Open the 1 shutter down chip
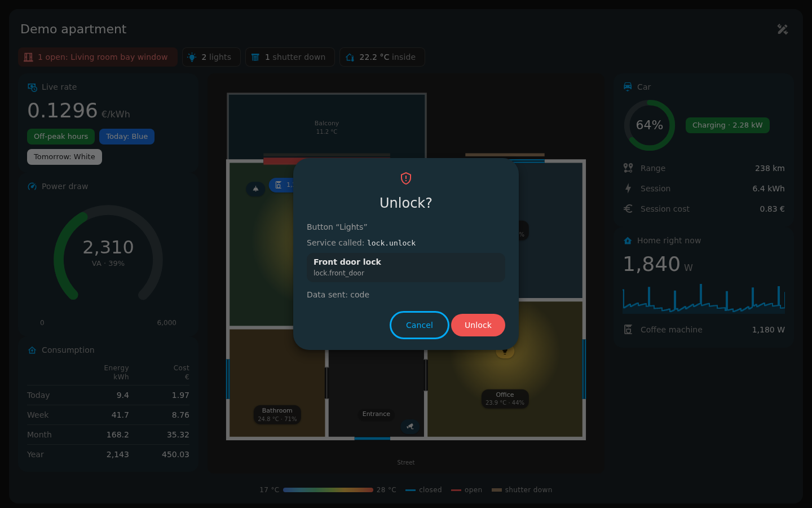 (290, 57)
